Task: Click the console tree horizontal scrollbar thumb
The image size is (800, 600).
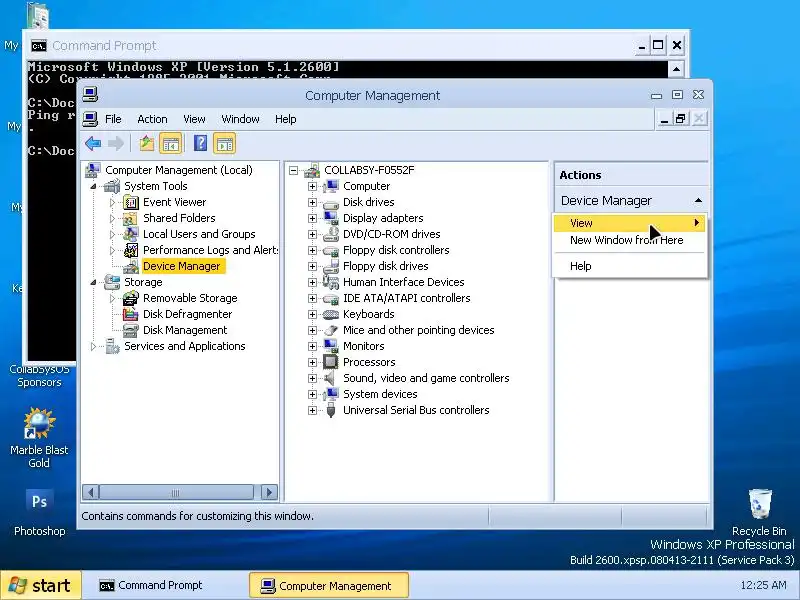Action: [x=176, y=492]
